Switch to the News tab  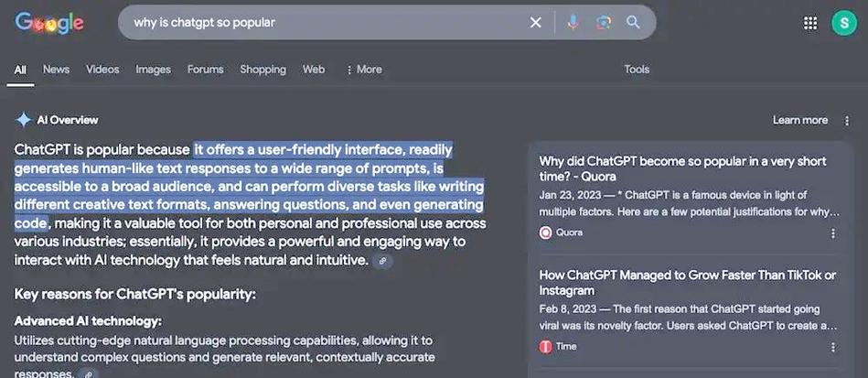[56, 70]
